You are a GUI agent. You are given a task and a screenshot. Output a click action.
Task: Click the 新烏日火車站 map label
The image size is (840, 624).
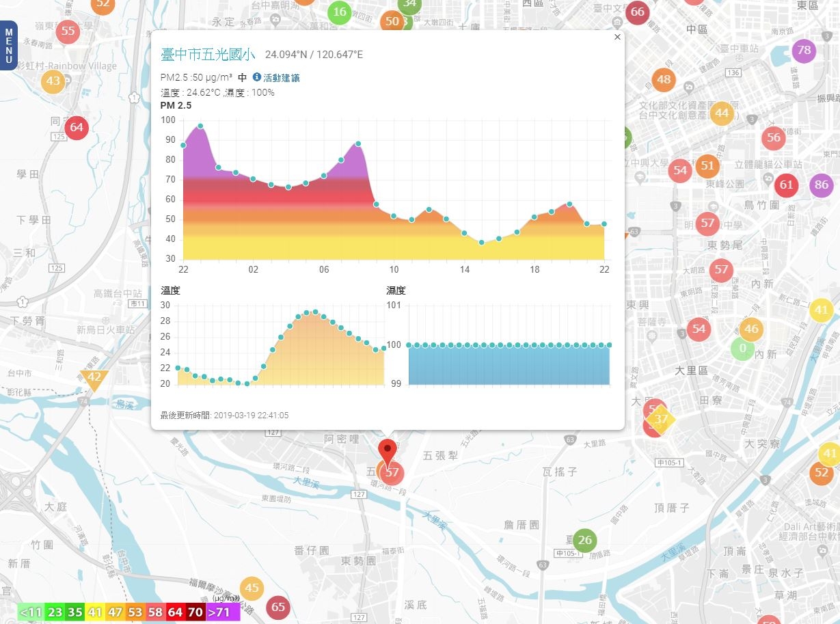coord(105,330)
